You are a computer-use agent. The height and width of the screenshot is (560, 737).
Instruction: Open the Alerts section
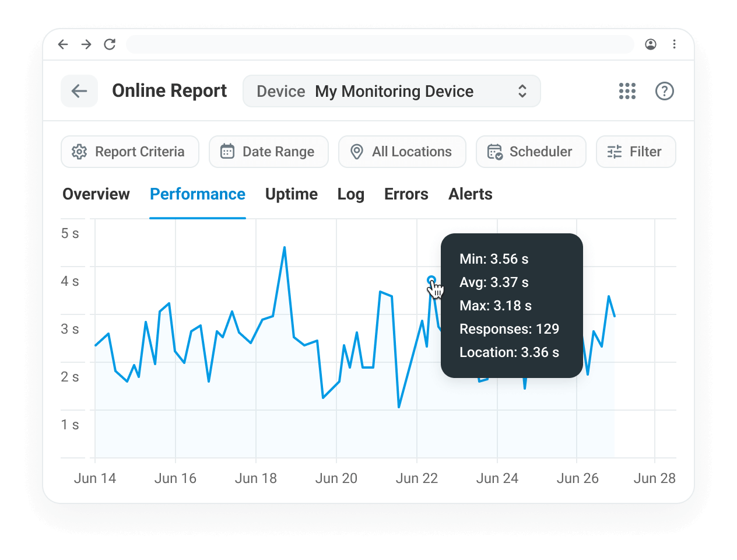tap(470, 194)
